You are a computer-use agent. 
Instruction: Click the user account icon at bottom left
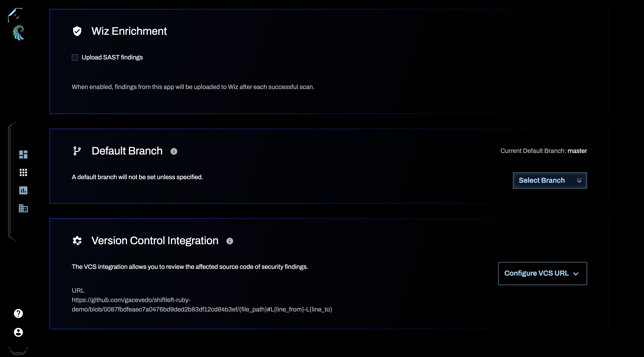pyautogui.click(x=18, y=333)
